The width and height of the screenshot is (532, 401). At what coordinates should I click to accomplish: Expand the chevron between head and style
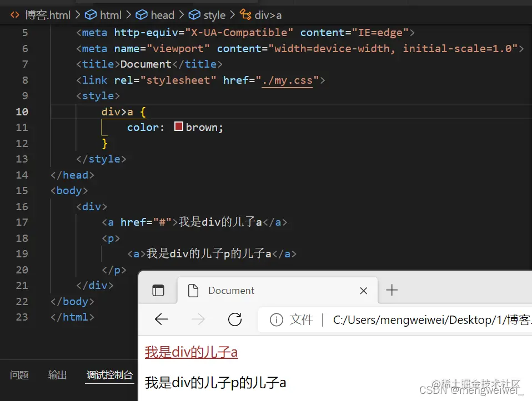pos(181,14)
